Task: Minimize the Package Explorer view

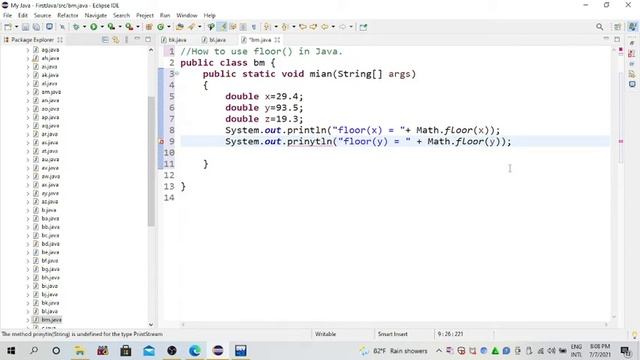Action: (137, 39)
